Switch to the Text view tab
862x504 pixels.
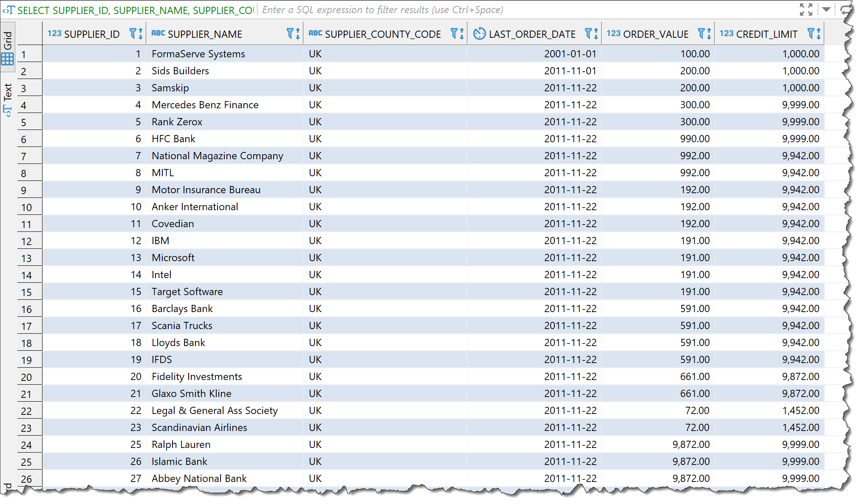8,99
